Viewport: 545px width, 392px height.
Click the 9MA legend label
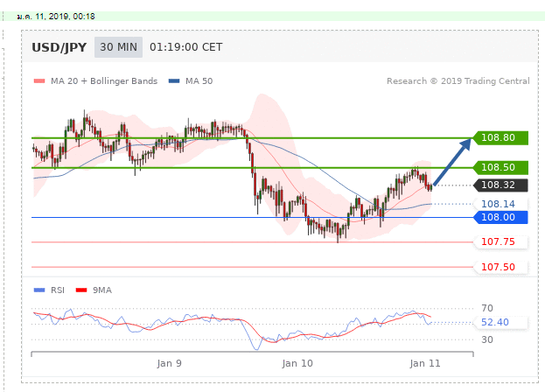(x=102, y=290)
